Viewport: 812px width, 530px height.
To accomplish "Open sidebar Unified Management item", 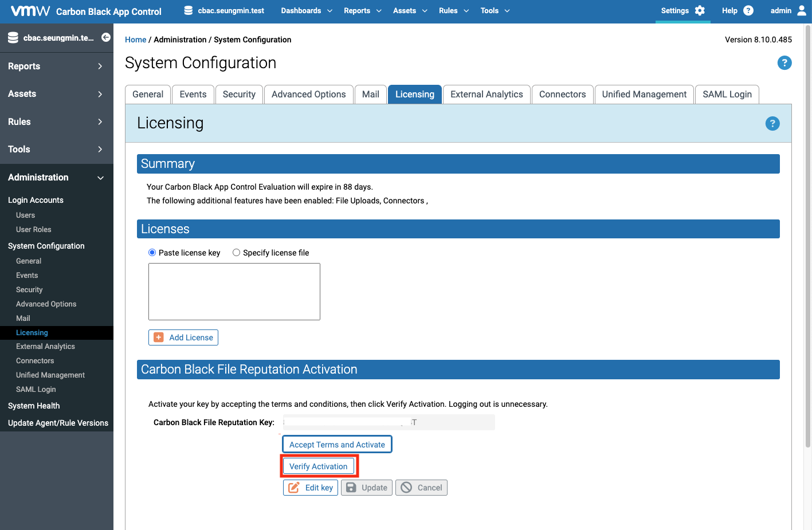I will pos(50,375).
